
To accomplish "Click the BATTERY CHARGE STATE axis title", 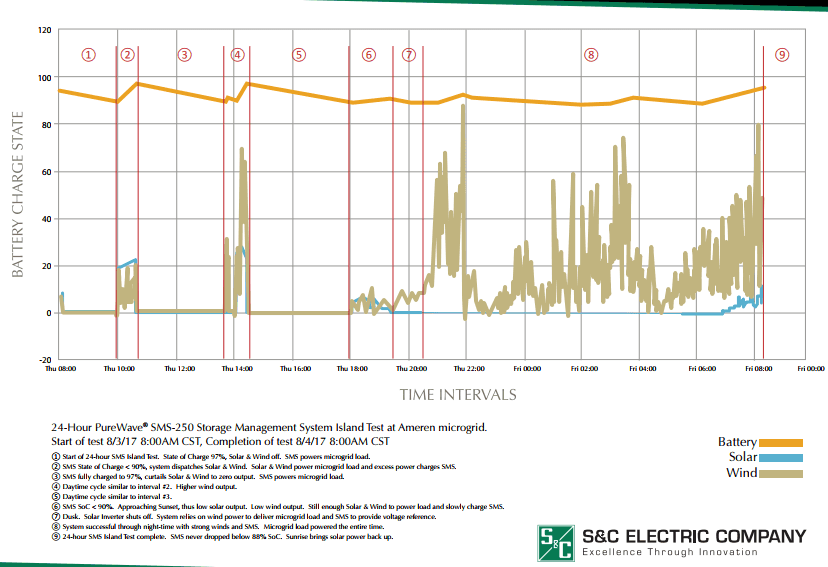I will click(17, 209).
